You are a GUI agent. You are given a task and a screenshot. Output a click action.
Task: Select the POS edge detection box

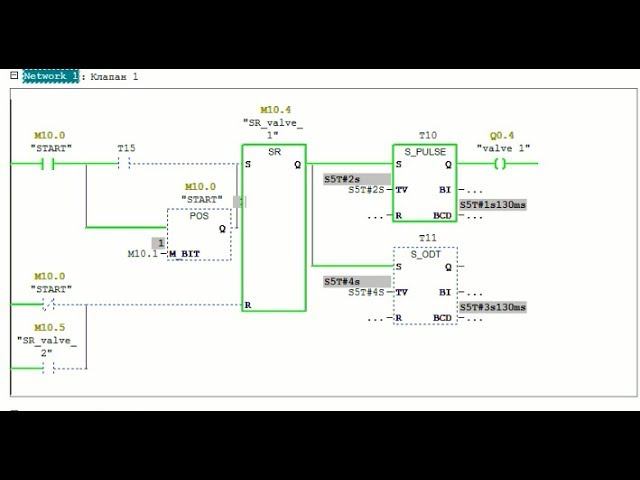[x=199, y=235]
